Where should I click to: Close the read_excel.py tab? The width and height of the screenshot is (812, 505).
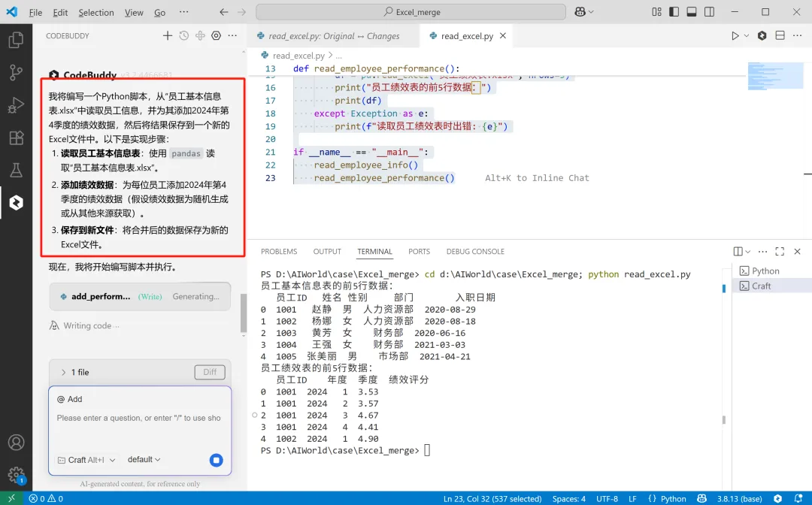point(503,36)
